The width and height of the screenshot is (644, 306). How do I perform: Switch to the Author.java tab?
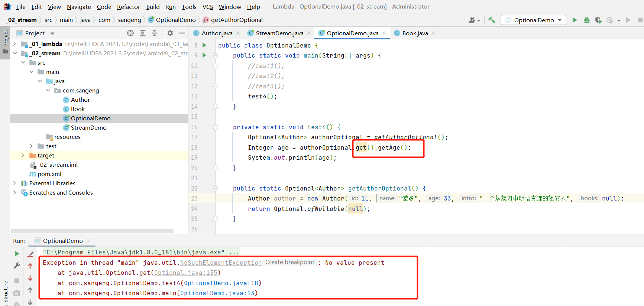click(217, 33)
